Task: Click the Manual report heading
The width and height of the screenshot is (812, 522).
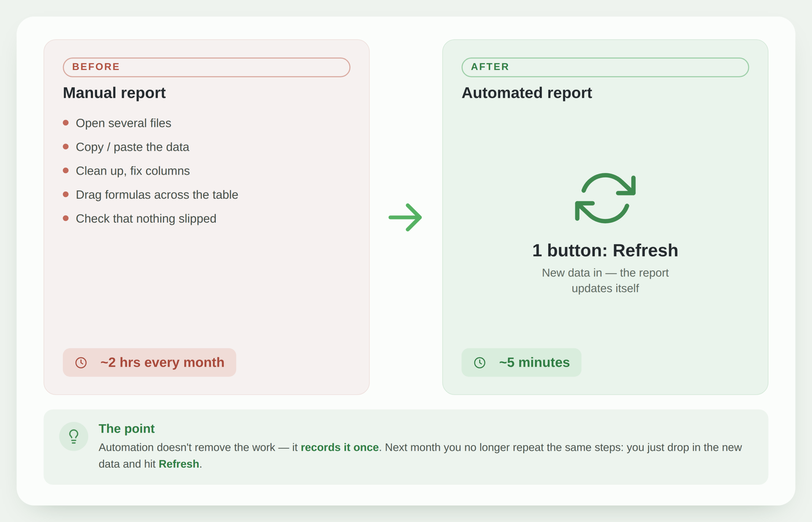Action: coord(114,93)
